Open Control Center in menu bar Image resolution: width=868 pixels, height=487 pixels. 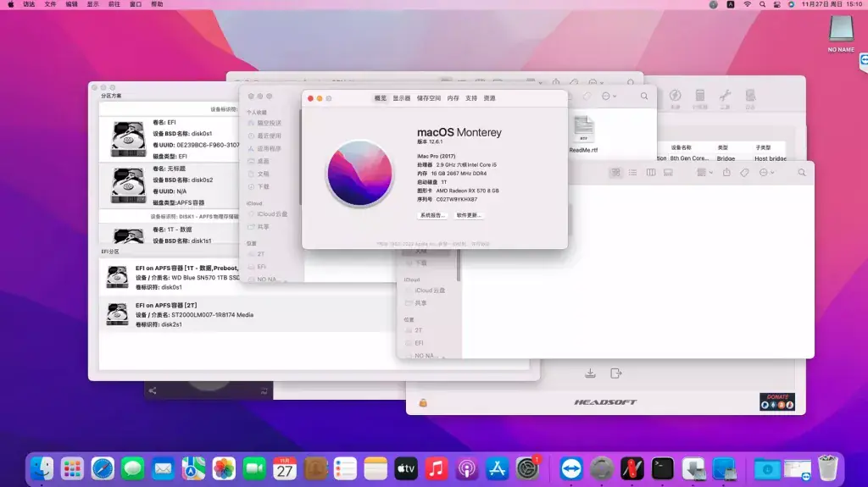[x=777, y=4]
